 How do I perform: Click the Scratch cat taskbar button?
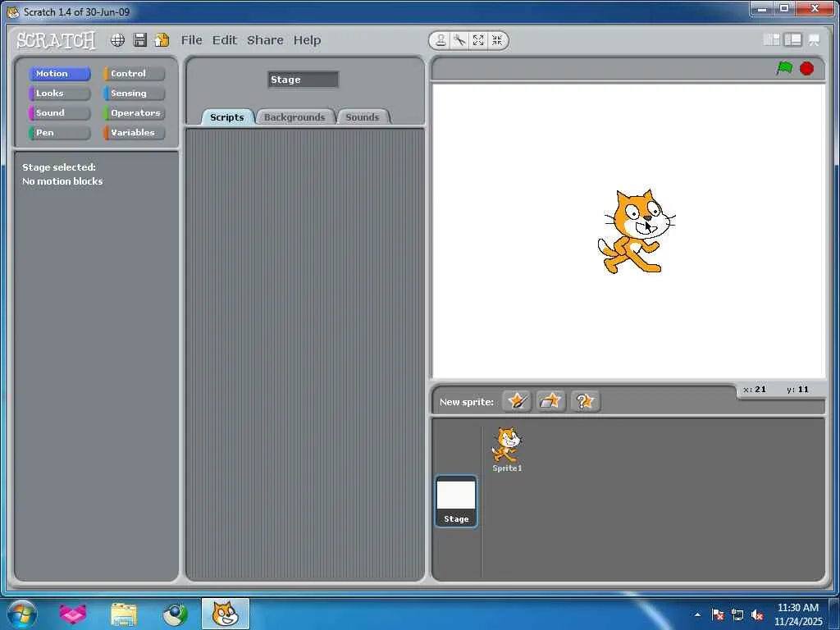pos(226,614)
